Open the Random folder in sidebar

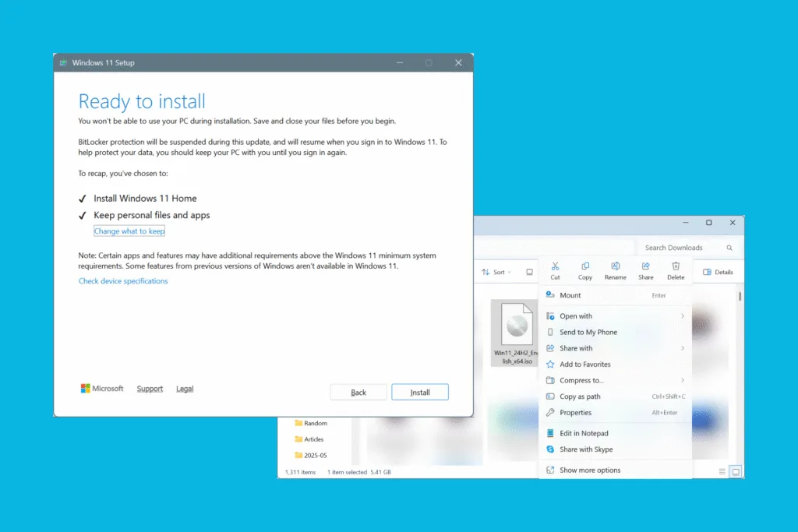tap(311, 423)
